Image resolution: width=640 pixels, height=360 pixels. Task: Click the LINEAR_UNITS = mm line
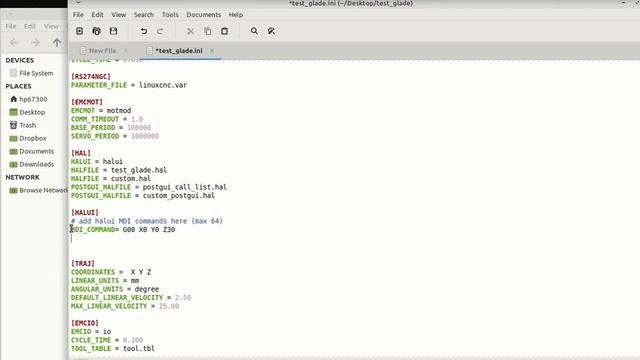coord(105,281)
